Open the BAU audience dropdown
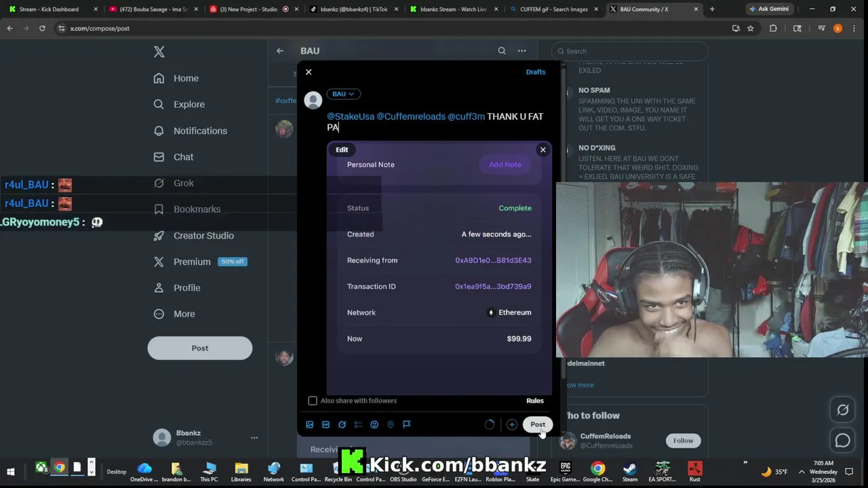The width and height of the screenshot is (868, 488). (x=343, y=94)
